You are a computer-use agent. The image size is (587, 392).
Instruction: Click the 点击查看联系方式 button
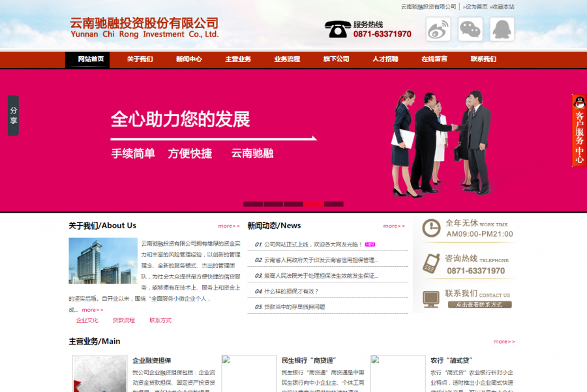click(x=480, y=304)
